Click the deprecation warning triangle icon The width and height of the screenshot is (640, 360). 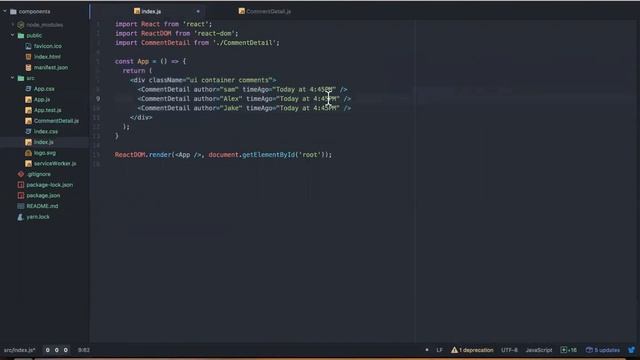click(454, 350)
